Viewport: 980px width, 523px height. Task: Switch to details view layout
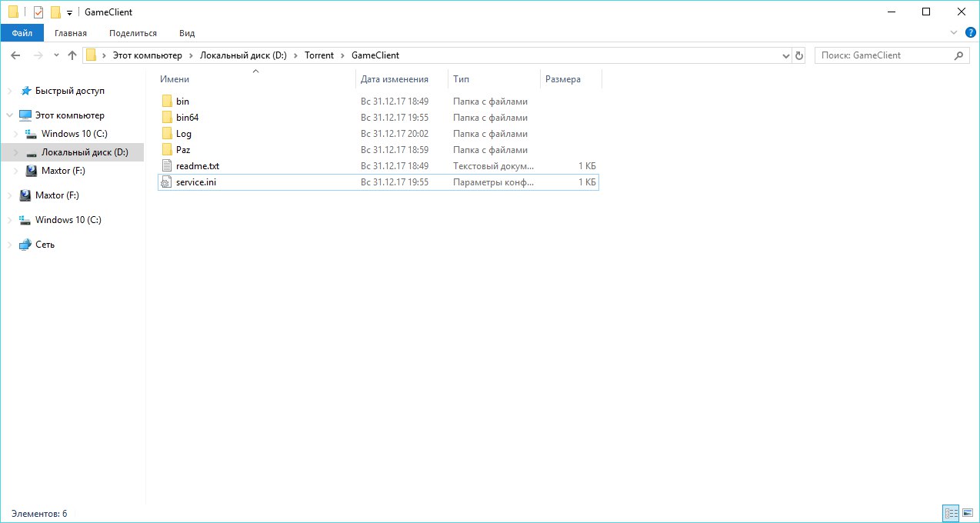click(951, 513)
